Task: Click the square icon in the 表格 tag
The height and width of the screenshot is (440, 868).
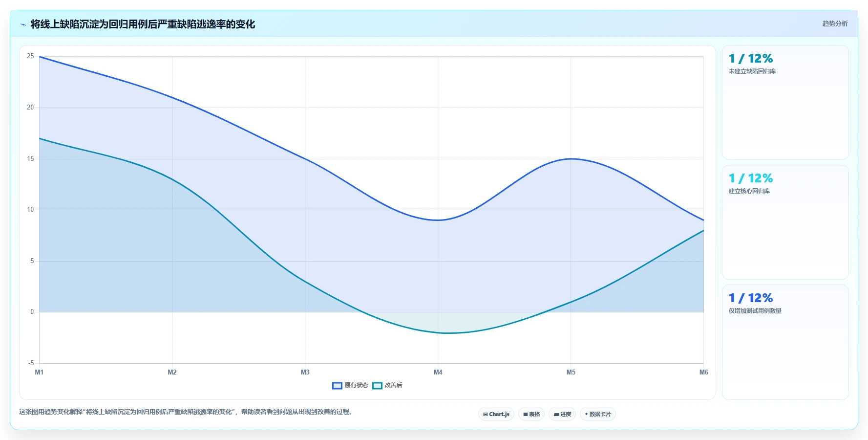Action: [526, 414]
